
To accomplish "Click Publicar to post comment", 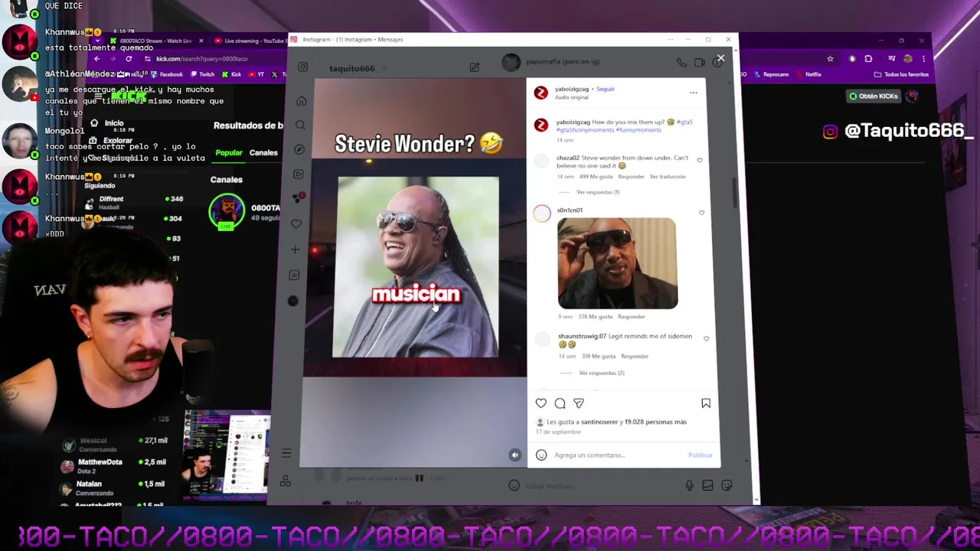I will click(700, 455).
